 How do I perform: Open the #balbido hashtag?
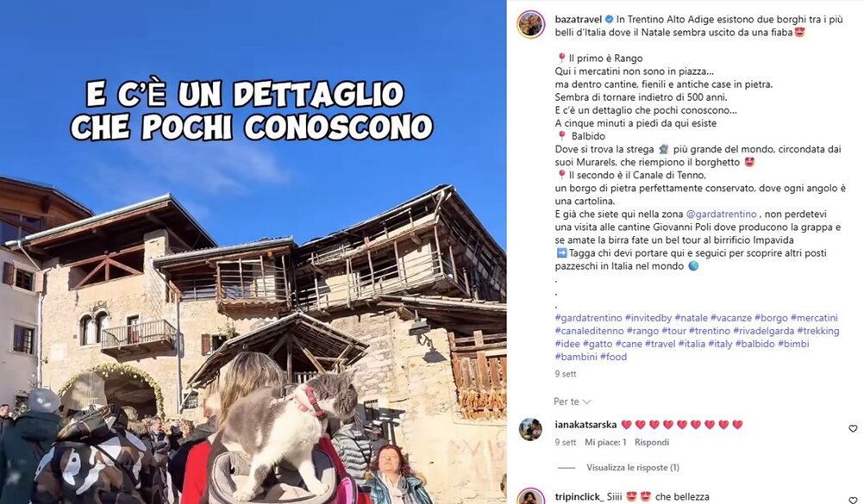click(x=754, y=344)
